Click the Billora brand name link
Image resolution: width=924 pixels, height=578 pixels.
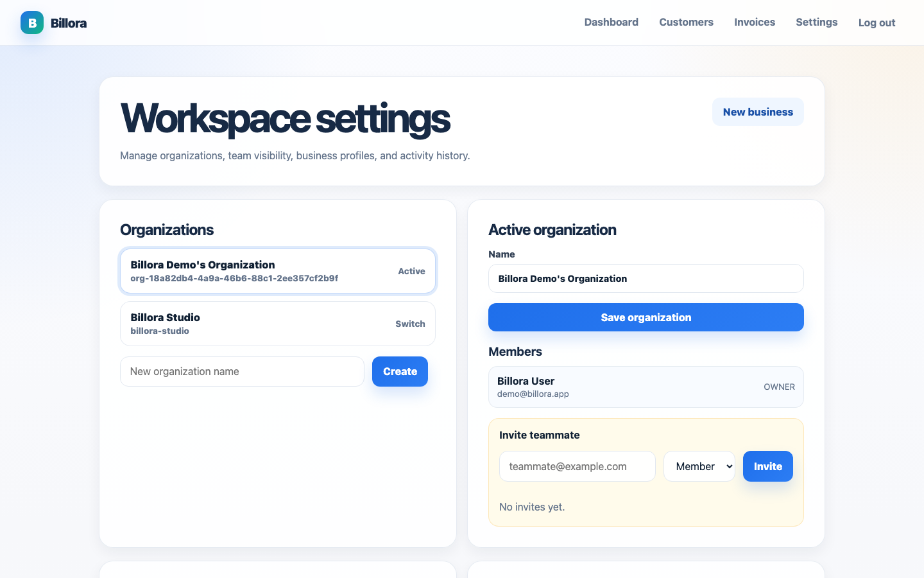(69, 23)
